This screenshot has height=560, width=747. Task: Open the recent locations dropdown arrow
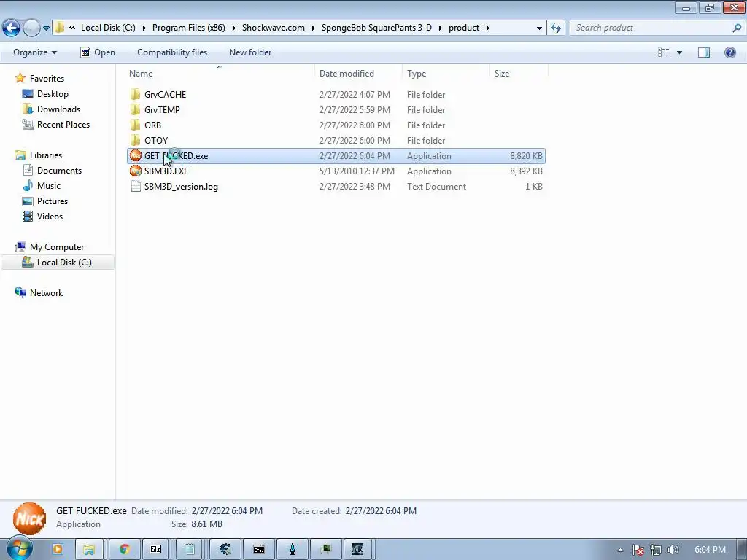point(46,28)
